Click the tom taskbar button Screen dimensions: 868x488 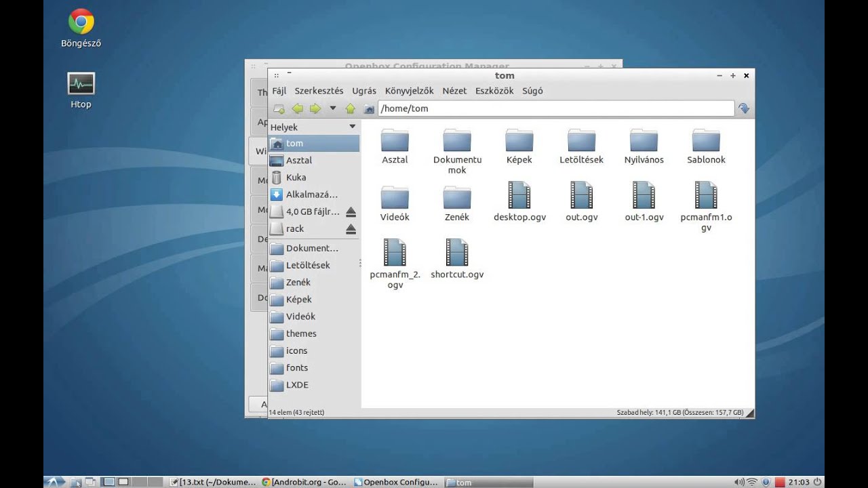click(488, 482)
